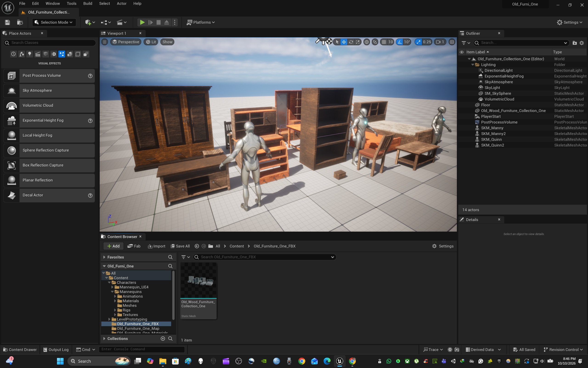Toggle world/local coordinate space globe icon
This screenshot has width=588, height=368.
pyautogui.click(x=367, y=42)
